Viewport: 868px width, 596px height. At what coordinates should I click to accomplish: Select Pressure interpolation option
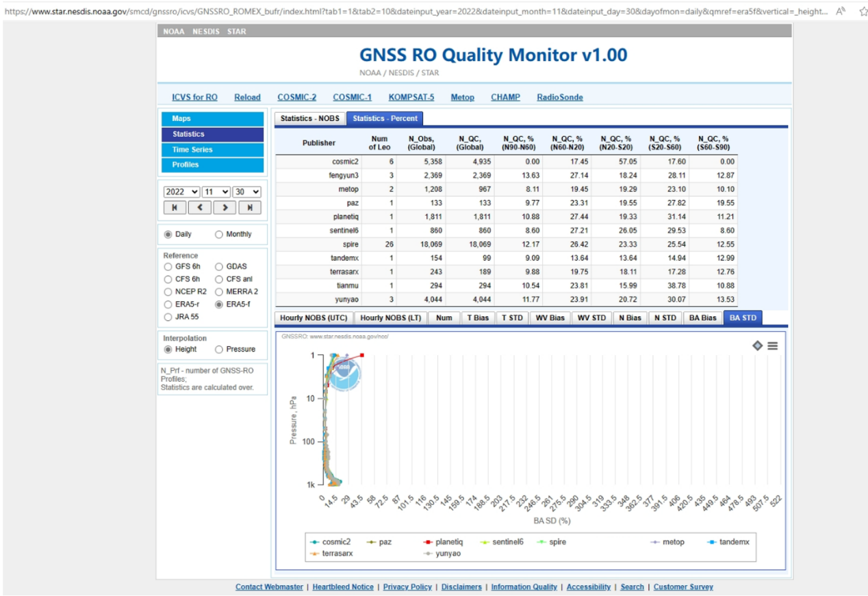pyautogui.click(x=219, y=349)
